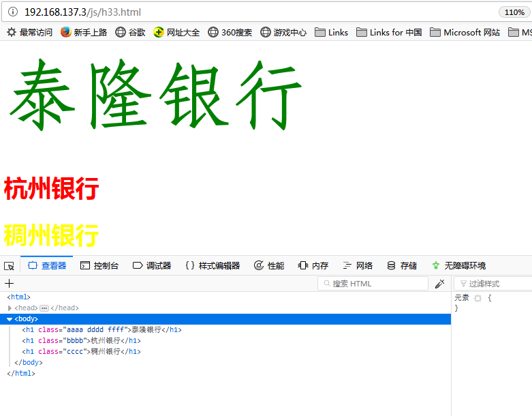
Task: Select the h1 node with class aaaa dddd ffff
Action: tap(101, 330)
